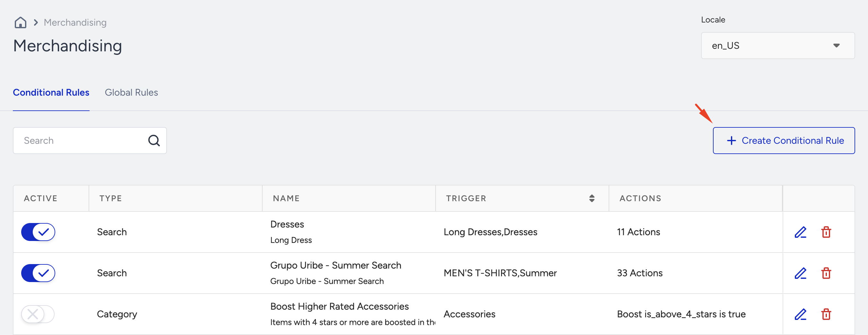Delete the Dresses rule
This screenshot has width=868, height=335.
pyautogui.click(x=826, y=232)
